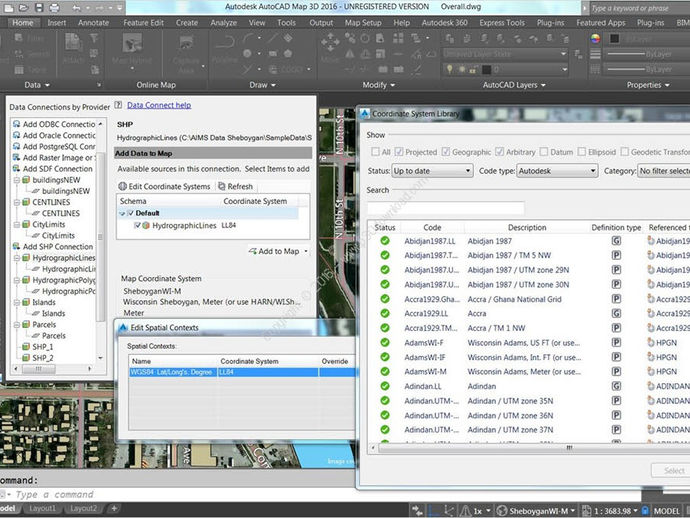Click the Refresh icon in Data Connect
Screen dimensions: 690x518
222,186
